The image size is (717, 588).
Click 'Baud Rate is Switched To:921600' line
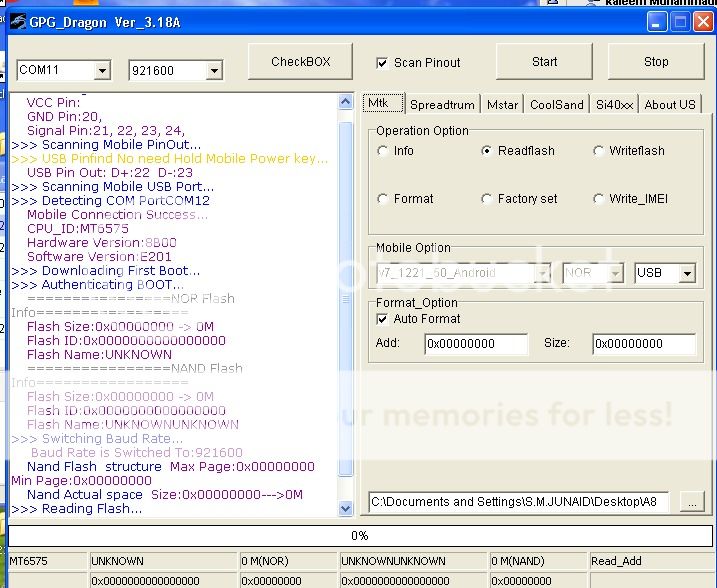click(137, 453)
